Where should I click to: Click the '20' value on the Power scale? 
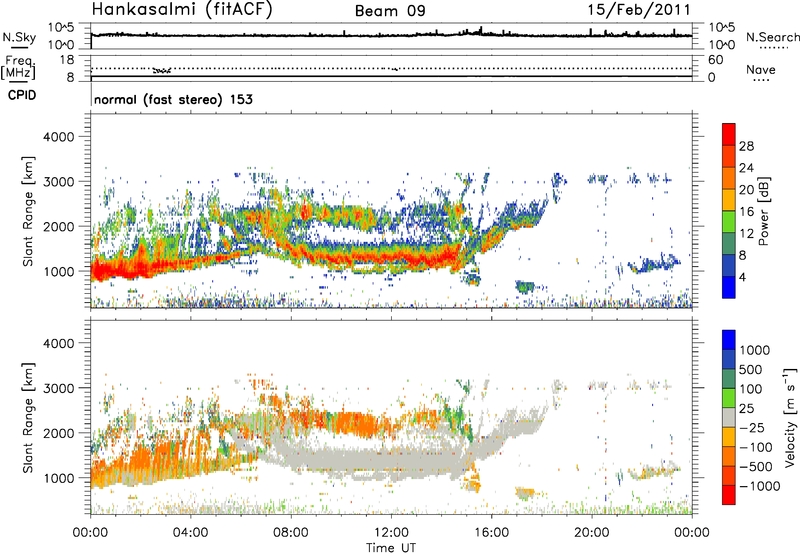point(746,190)
